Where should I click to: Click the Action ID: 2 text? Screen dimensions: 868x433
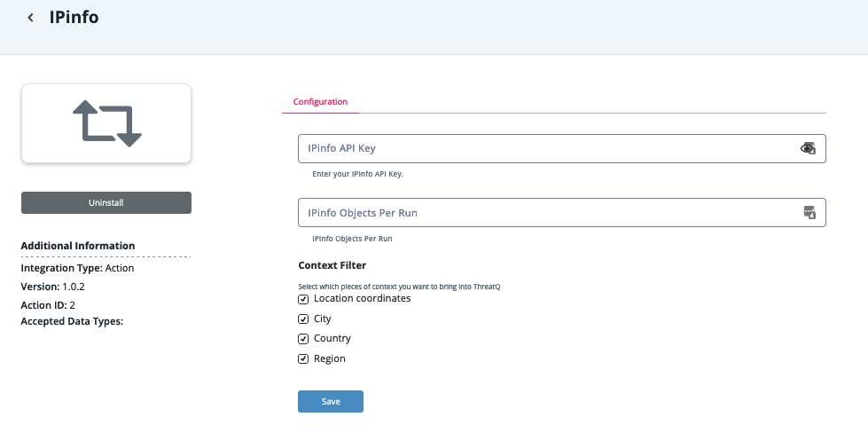(48, 305)
